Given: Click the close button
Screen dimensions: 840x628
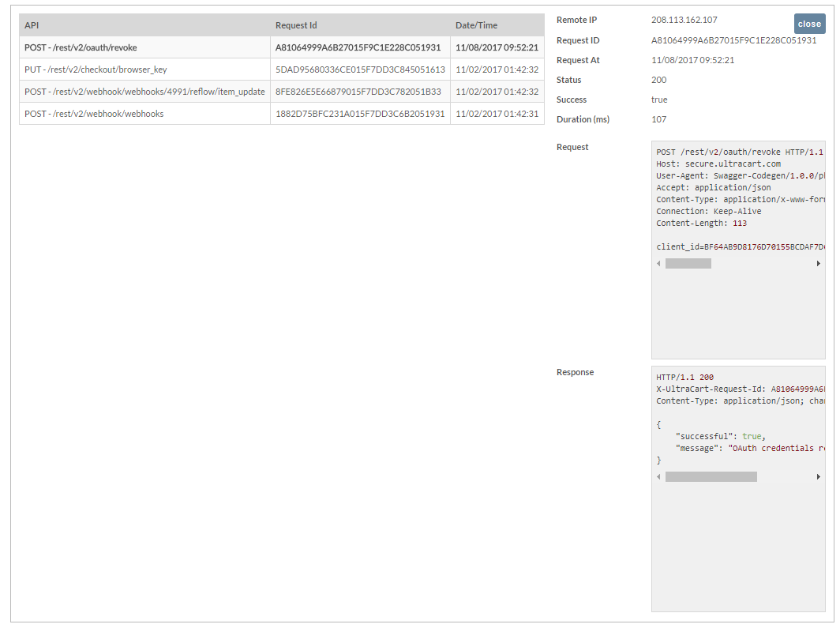Looking at the screenshot, I should pyautogui.click(x=809, y=24).
